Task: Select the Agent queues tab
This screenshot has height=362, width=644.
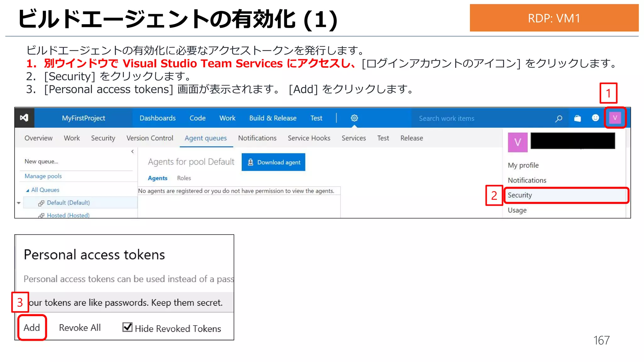Action: [x=206, y=138]
